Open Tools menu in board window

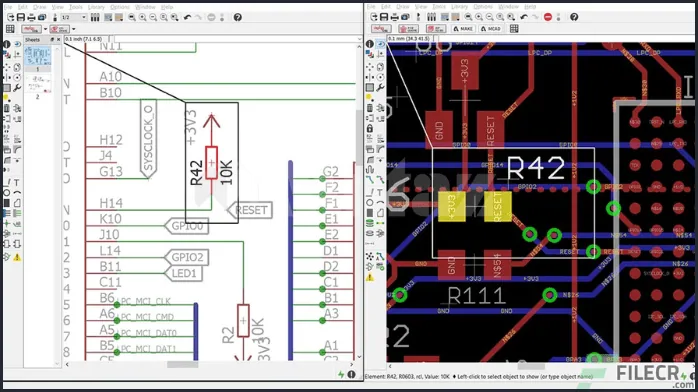[439, 7]
